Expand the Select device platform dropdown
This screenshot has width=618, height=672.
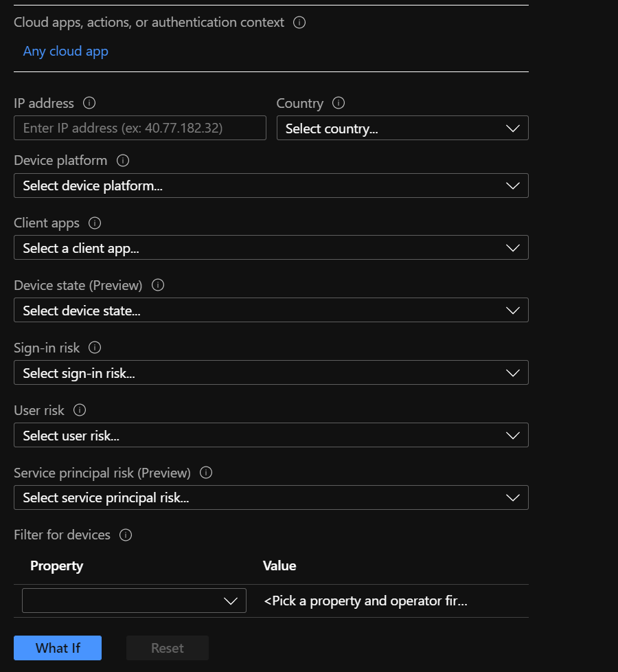pos(271,186)
